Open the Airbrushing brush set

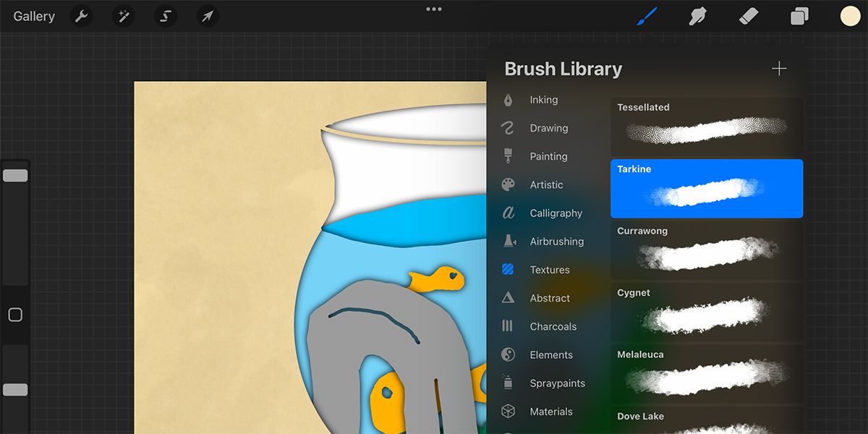[557, 241]
